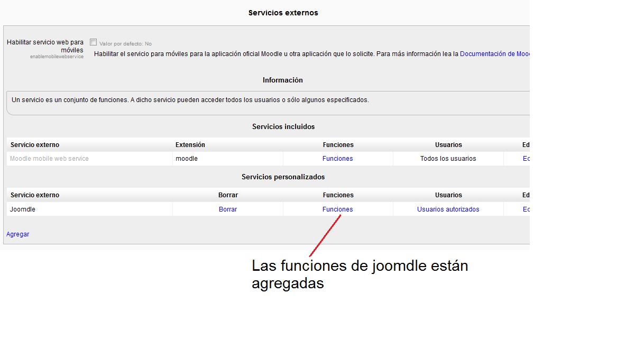This screenshot has height=357, width=644.
Task: Open the Documentación de Moodle link
Action: (x=494, y=54)
